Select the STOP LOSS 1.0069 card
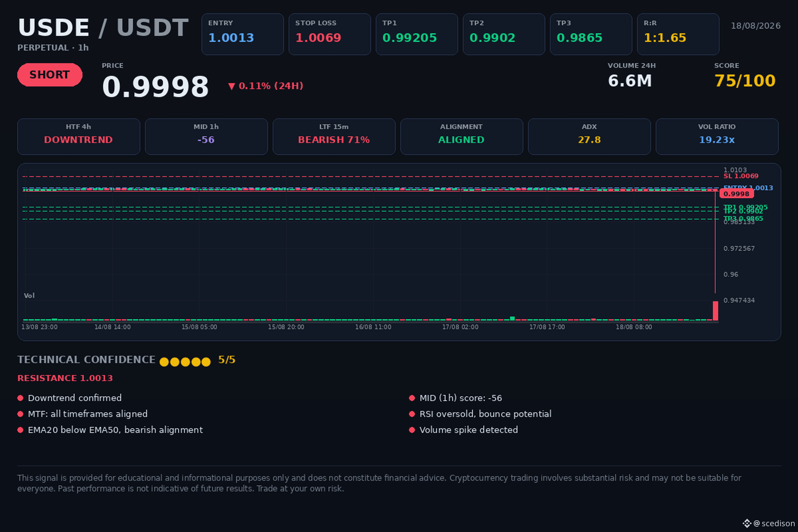 point(330,34)
